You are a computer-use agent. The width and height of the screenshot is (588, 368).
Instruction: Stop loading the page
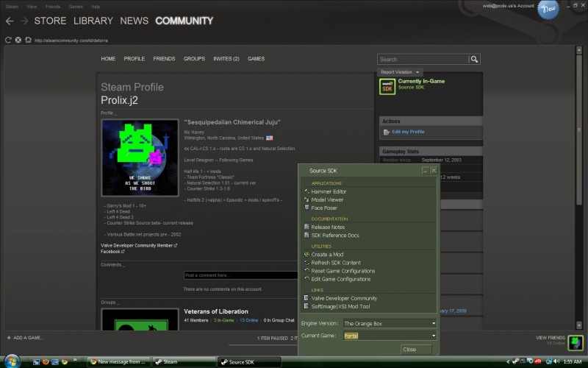pyautogui.click(x=18, y=40)
